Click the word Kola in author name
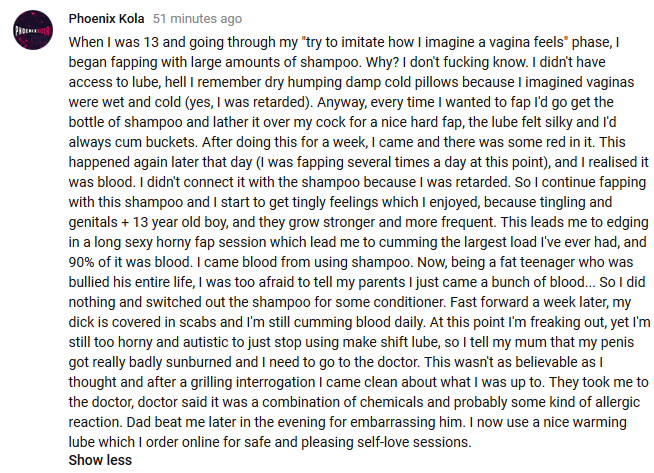Viewport: 654px width, 473px height. click(131, 19)
